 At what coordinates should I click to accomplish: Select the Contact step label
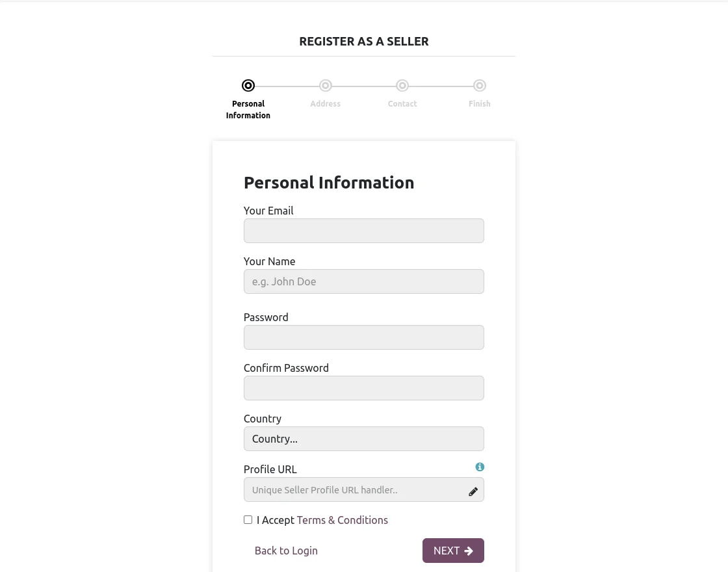pyautogui.click(x=402, y=103)
